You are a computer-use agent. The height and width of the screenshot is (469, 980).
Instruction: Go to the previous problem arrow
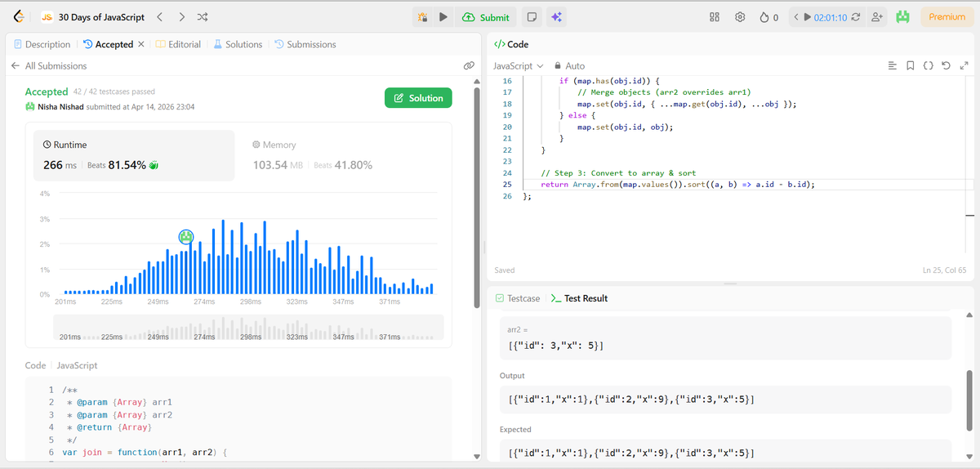pyautogui.click(x=160, y=16)
